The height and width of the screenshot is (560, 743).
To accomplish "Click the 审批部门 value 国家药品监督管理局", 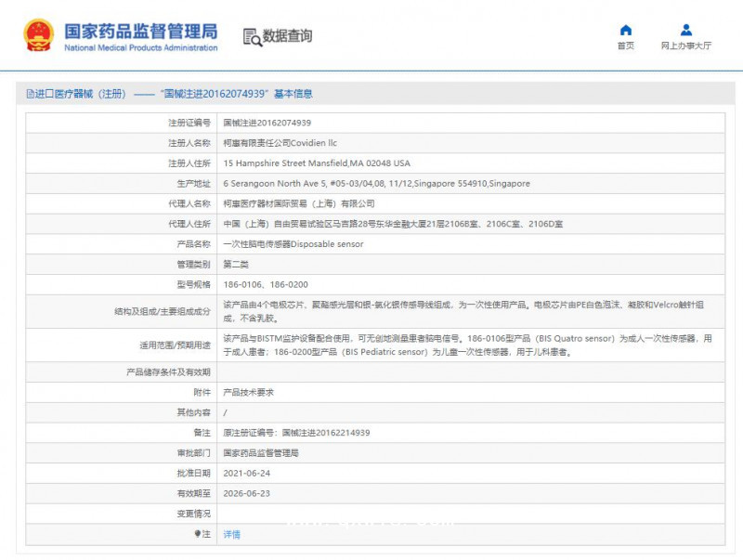I will [x=263, y=452].
